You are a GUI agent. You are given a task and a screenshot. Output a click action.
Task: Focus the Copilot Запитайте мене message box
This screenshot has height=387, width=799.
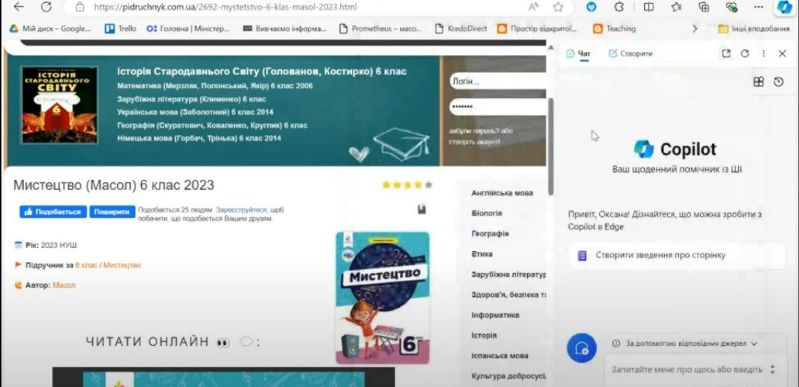click(x=687, y=369)
